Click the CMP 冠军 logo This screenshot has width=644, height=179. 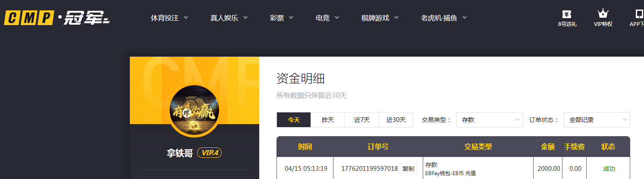point(57,18)
